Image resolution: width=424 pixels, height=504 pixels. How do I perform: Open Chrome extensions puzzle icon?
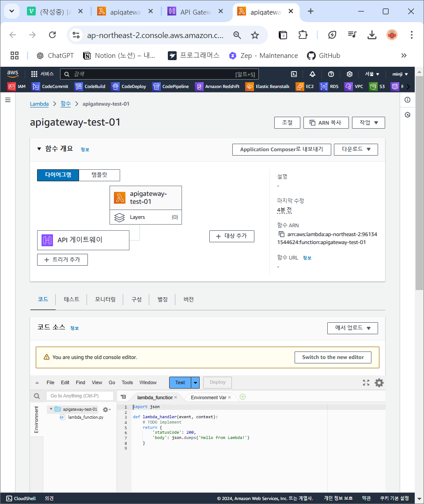coord(303,35)
